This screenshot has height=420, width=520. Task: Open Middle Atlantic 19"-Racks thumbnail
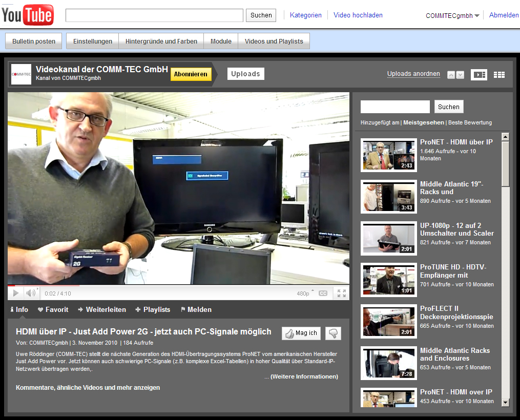[x=389, y=197]
